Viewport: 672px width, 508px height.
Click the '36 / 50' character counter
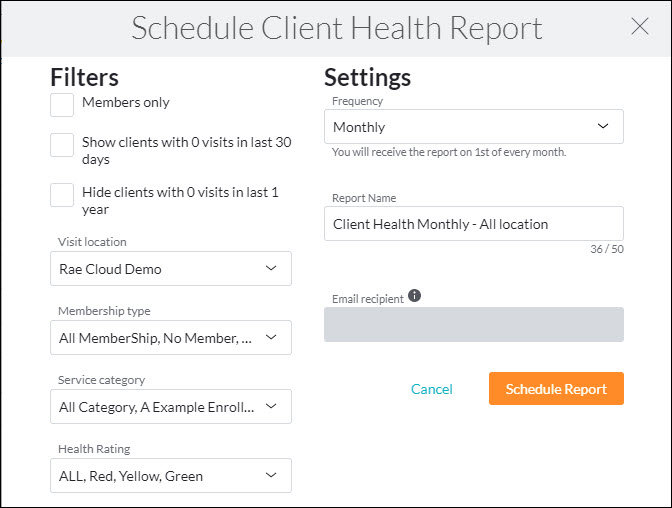tap(607, 249)
